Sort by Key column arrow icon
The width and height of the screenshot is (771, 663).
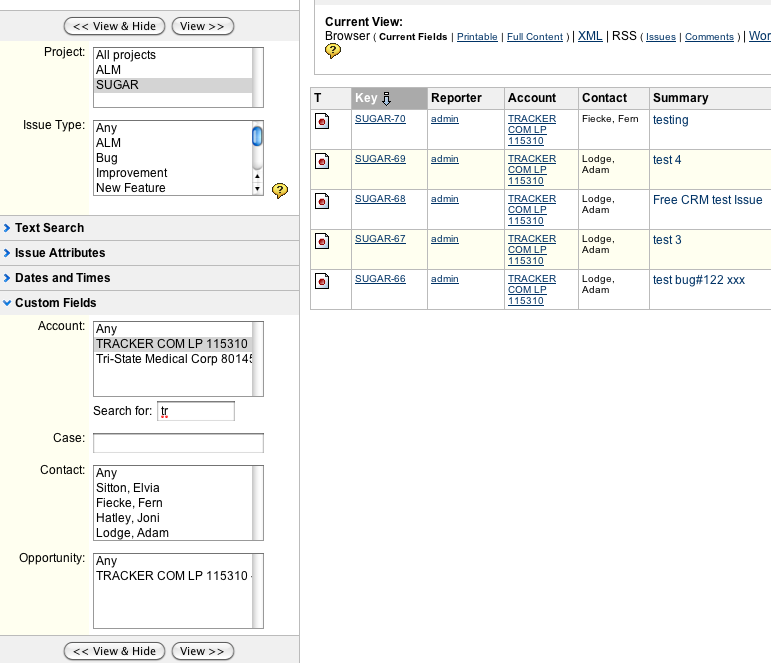[387, 98]
